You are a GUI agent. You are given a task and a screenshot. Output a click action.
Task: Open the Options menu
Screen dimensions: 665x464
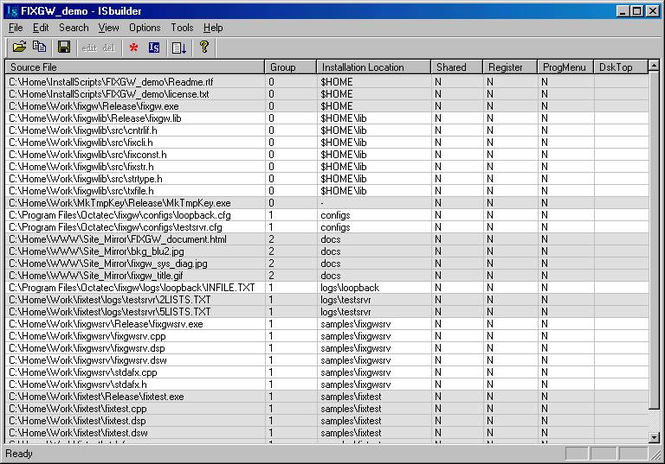click(145, 28)
